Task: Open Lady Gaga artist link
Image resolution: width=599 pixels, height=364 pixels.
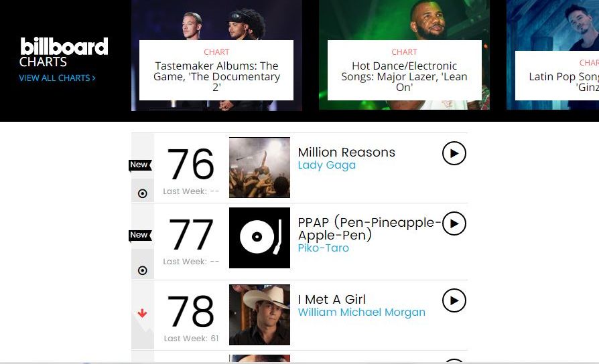Action: coord(326,165)
